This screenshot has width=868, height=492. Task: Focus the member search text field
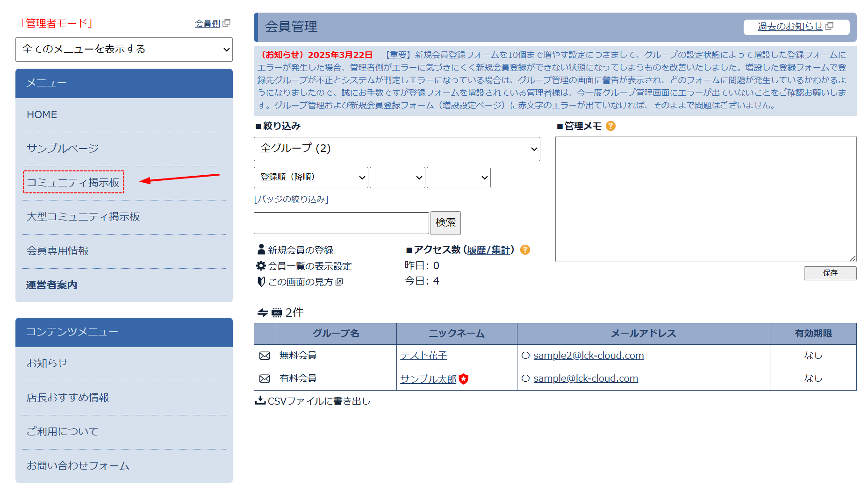tap(341, 223)
